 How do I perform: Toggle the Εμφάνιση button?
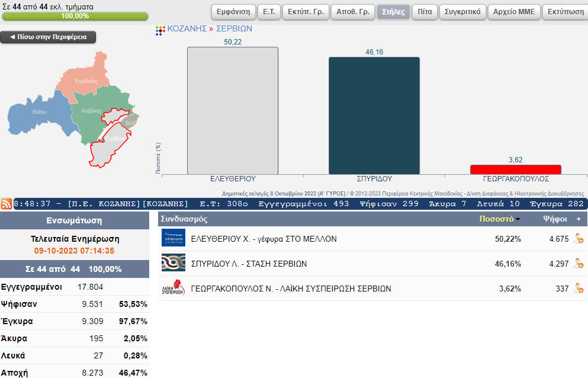233,12
